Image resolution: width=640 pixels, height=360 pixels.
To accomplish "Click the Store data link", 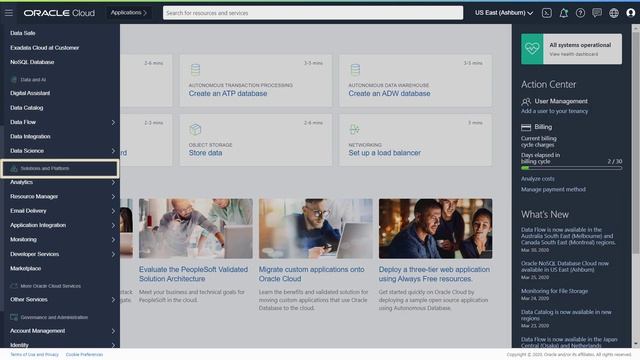I will click(205, 153).
